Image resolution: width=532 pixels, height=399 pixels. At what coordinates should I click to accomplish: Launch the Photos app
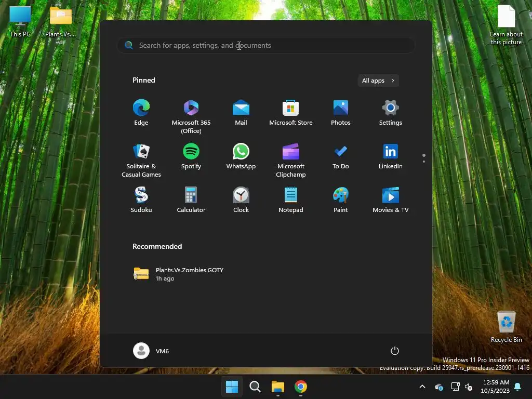[x=341, y=113]
